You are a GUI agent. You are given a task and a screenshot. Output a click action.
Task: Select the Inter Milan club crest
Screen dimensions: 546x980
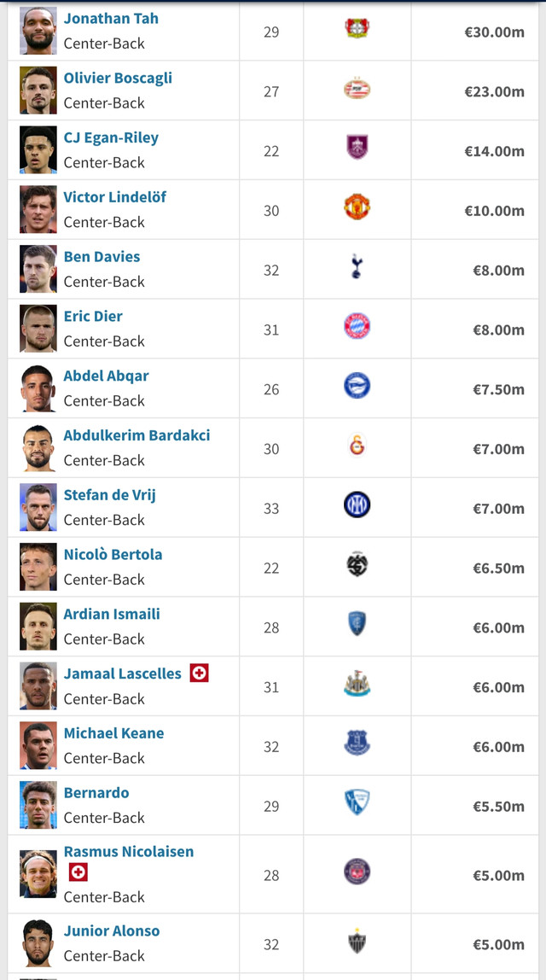[357, 505]
